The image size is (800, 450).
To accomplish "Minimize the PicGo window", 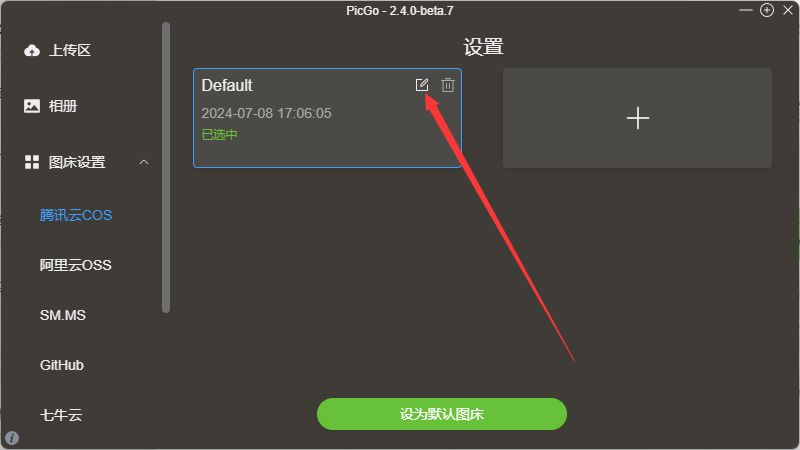I will click(745, 10).
